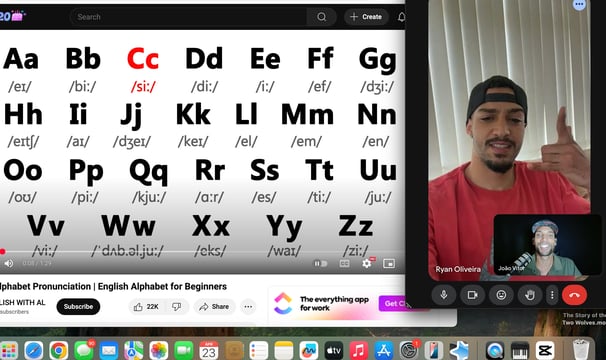Open QuickTime Player from the Dock

494,351
